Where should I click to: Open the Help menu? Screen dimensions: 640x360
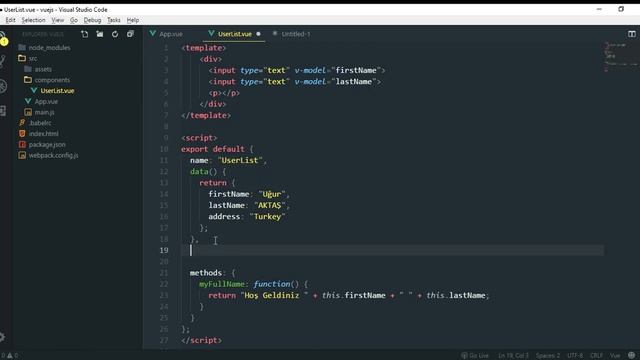pos(133,20)
